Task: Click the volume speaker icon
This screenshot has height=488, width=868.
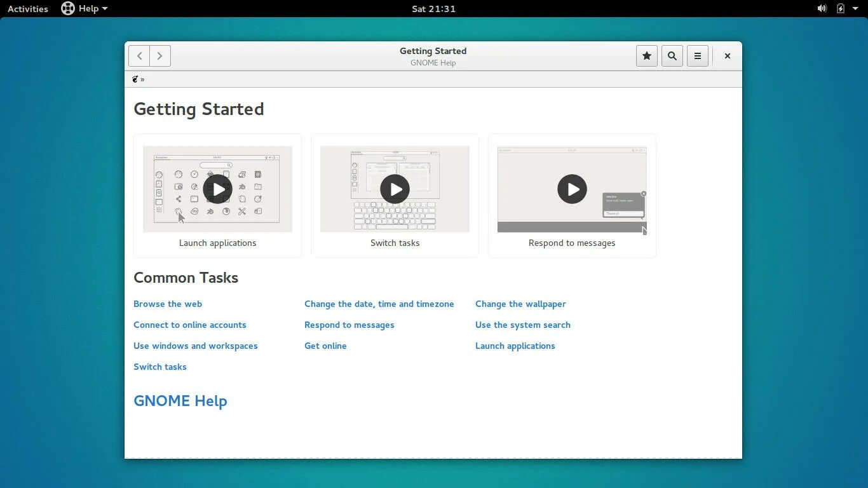Action: (822, 8)
